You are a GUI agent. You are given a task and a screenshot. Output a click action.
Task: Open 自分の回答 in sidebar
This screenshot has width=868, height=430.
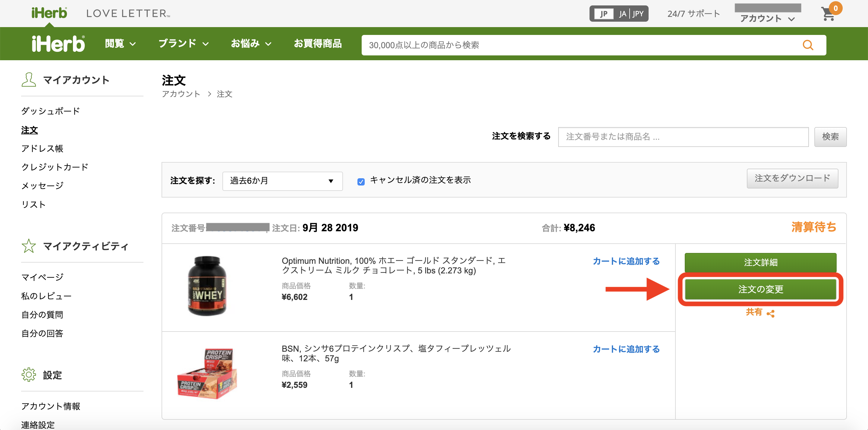pos(42,333)
